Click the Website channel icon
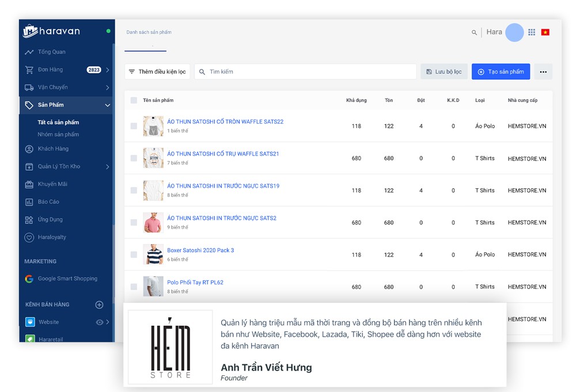 pyautogui.click(x=30, y=322)
